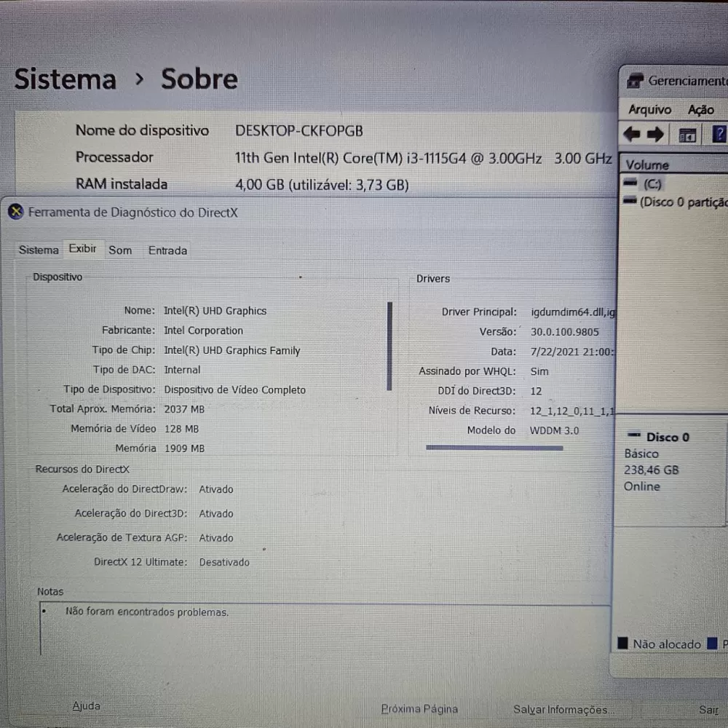
Task: Click the Volume column header
Action: point(647,165)
